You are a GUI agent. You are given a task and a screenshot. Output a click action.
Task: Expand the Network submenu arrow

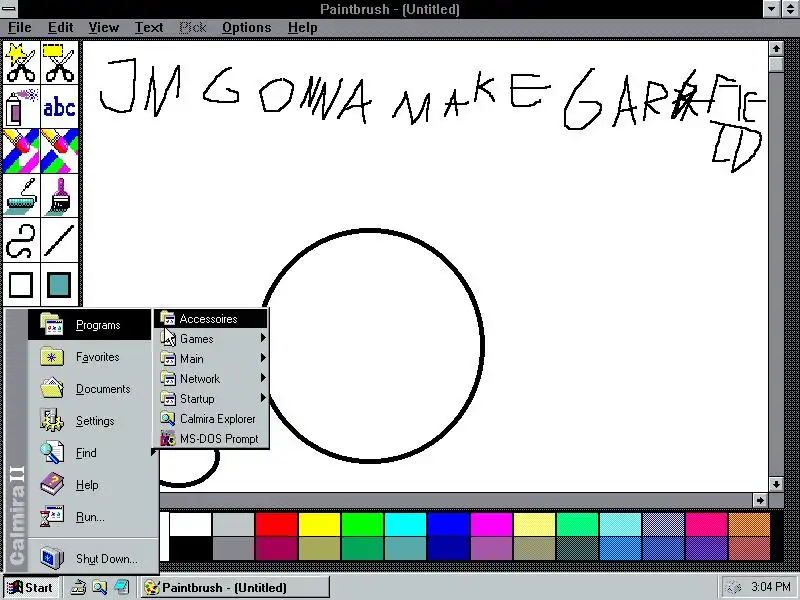pos(263,378)
